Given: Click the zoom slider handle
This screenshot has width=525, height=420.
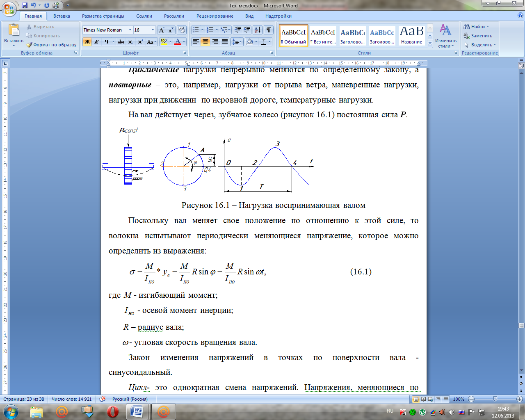Looking at the screenshot, I should pyautogui.click(x=495, y=399).
